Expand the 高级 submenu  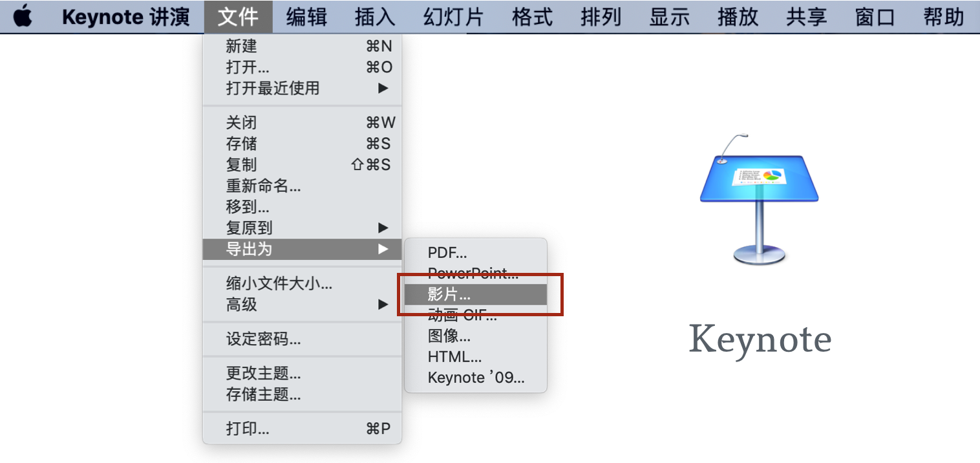(303, 304)
